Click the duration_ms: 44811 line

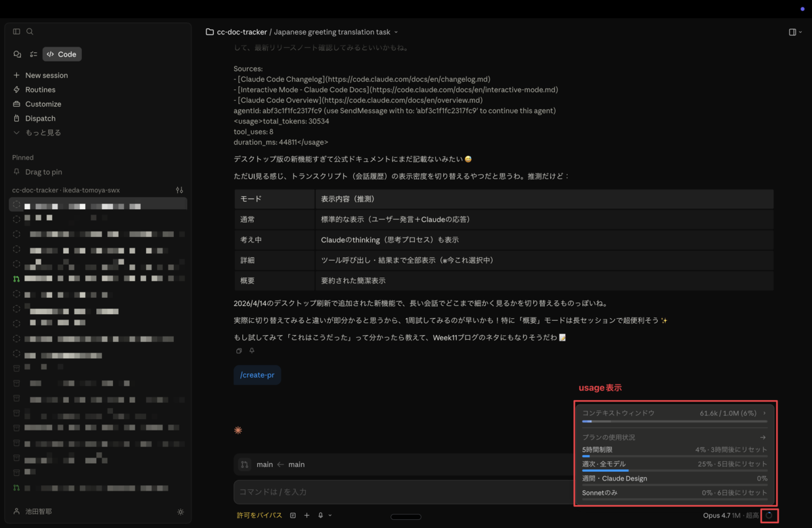click(281, 142)
